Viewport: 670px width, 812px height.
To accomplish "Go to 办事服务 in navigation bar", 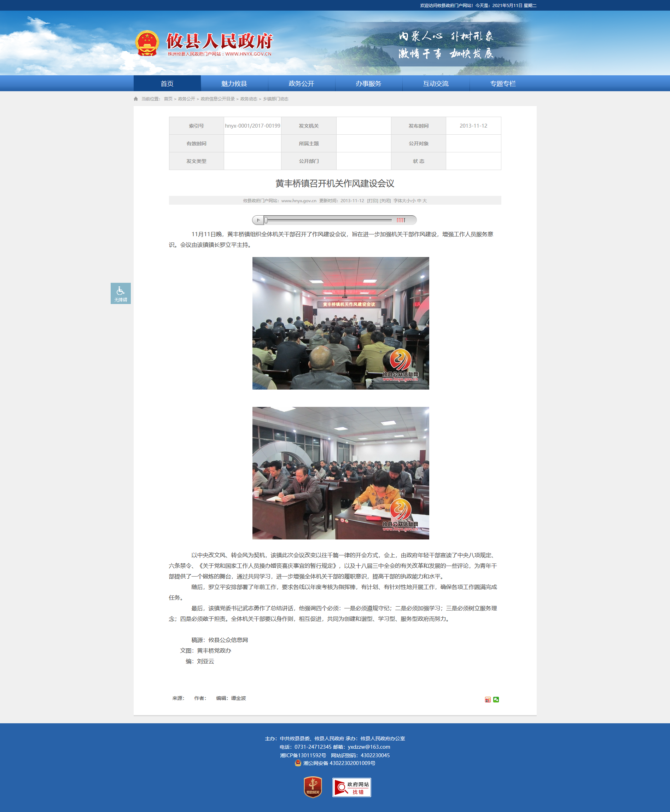I will (368, 83).
